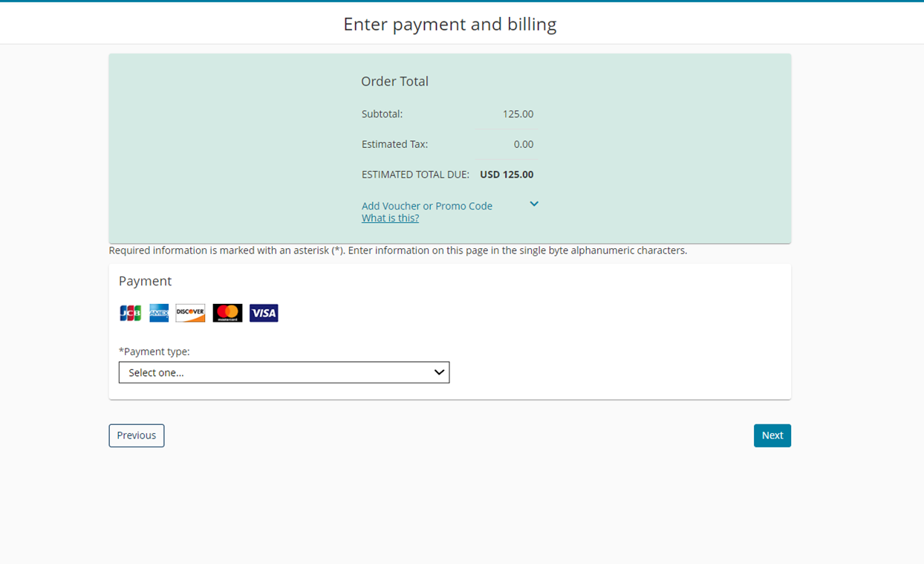The height and width of the screenshot is (564, 924).
Task: Click the American Express card logo
Action: (x=159, y=313)
